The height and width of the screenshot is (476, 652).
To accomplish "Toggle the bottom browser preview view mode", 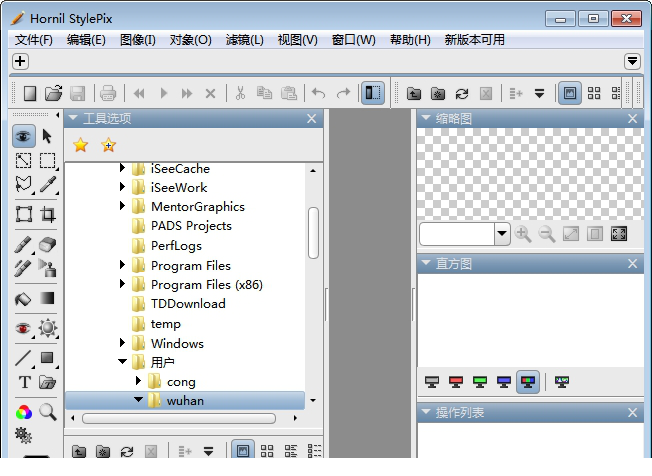I will tap(243, 451).
